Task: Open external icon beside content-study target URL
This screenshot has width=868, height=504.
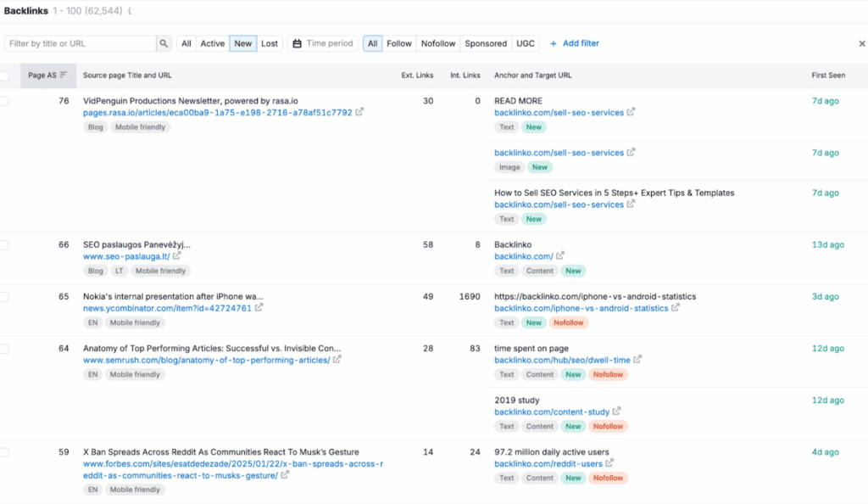Action: tap(616, 411)
